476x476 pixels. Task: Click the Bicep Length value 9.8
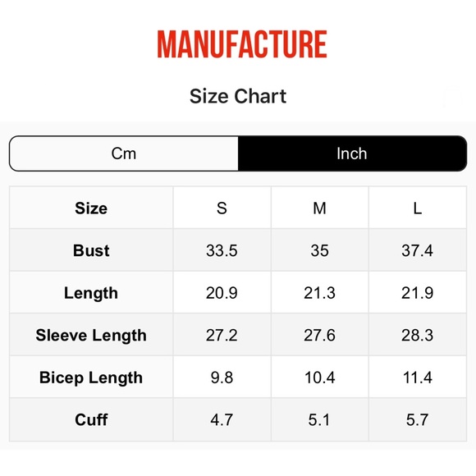pyautogui.click(x=222, y=378)
